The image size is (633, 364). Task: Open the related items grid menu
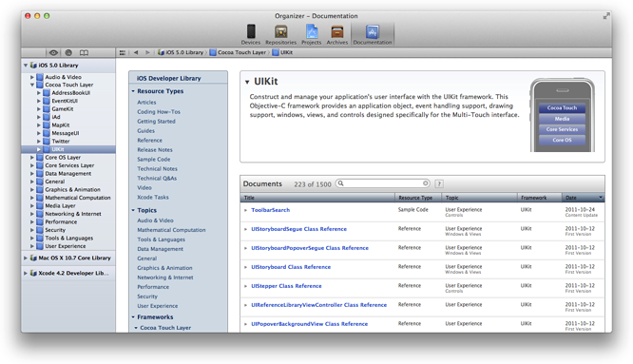[x=123, y=52]
